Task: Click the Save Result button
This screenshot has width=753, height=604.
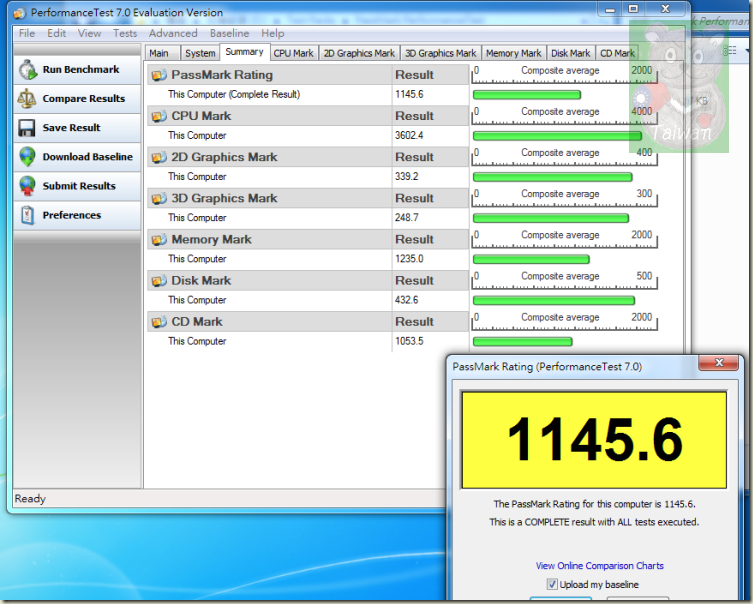Action: pos(77,128)
